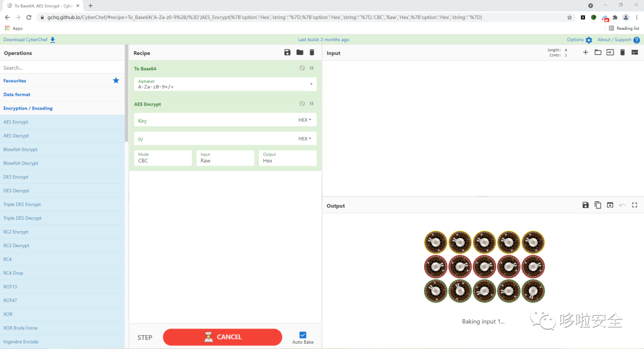Open the Reading list
Image resolution: width=644 pixels, height=349 pixels.
[x=624, y=29]
